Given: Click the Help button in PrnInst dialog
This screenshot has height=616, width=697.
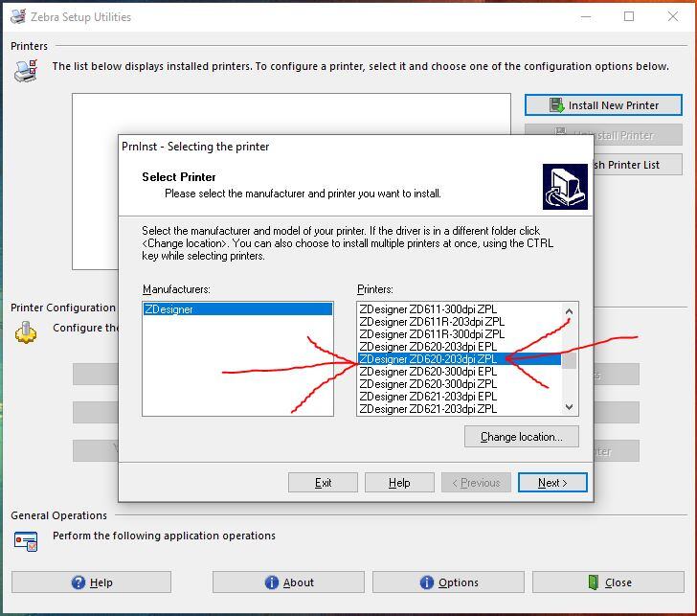Looking at the screenshot, I should [x=399, y=483].
